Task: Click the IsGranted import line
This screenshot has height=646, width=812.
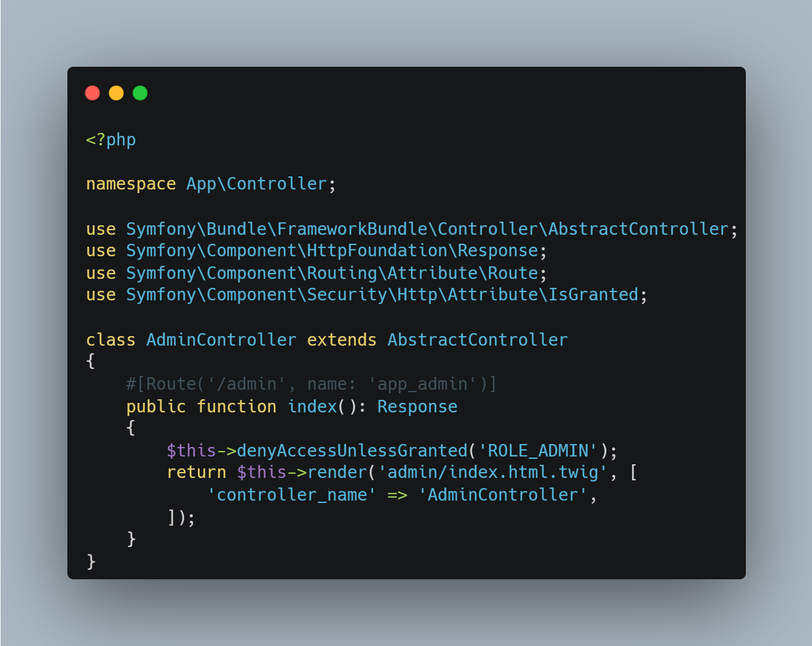Action: [367, 295]
